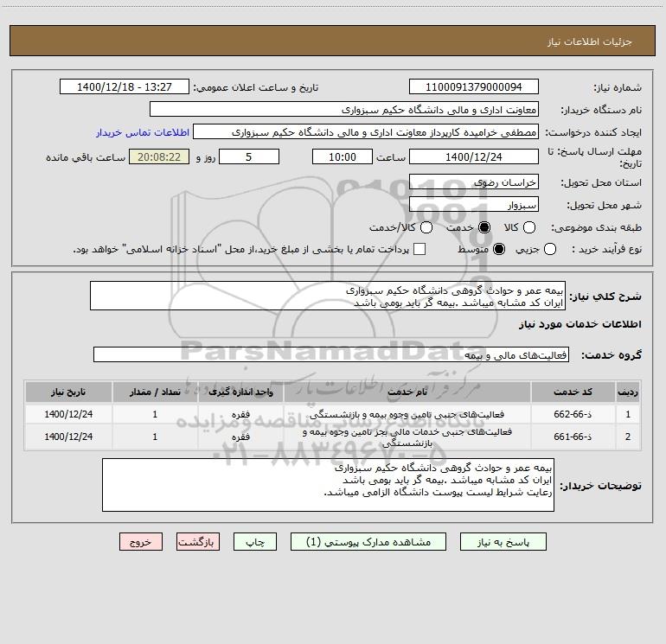This screenshot has height=644, width=666.
Task: Click the remaining time field 20:08:22
Action: click(x=159, y=156)
